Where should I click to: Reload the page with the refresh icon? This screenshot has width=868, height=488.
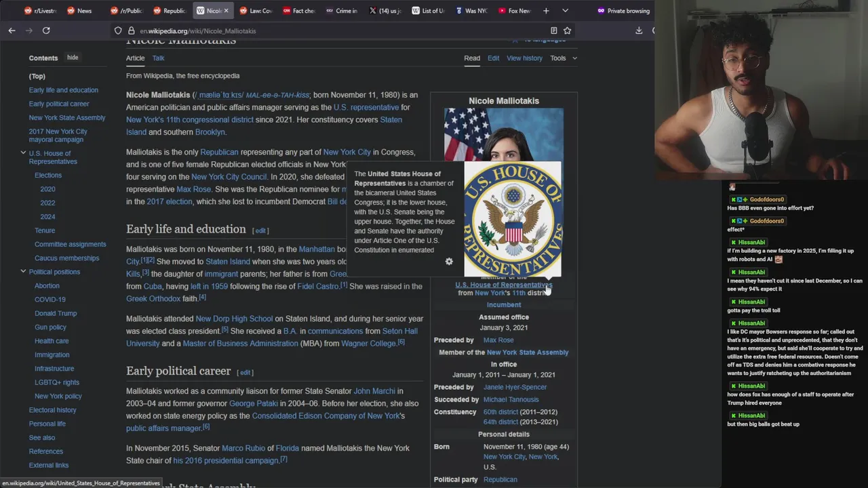(x=46, y=30)
